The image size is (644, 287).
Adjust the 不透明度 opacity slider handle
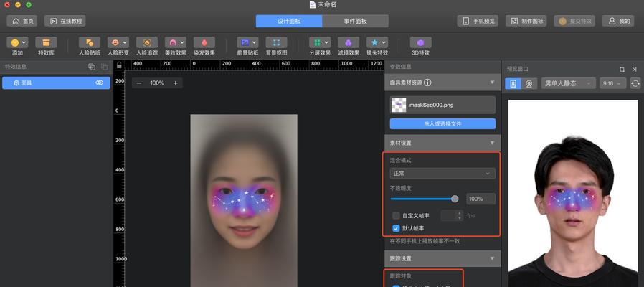tap(455, 199)
